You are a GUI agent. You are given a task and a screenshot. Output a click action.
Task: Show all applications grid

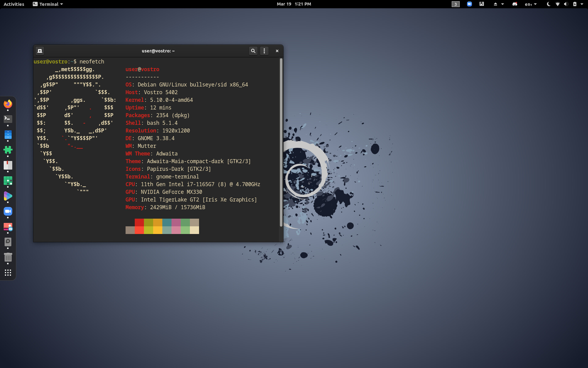coord(8,273)
